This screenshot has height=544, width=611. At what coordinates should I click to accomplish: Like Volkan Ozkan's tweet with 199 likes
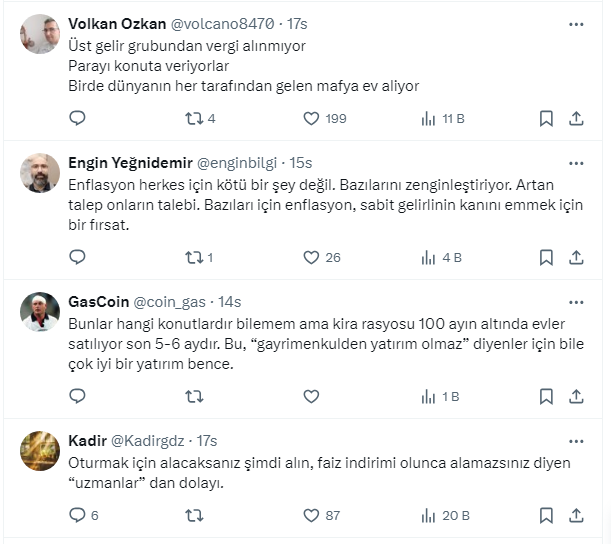tap(311, 118)
